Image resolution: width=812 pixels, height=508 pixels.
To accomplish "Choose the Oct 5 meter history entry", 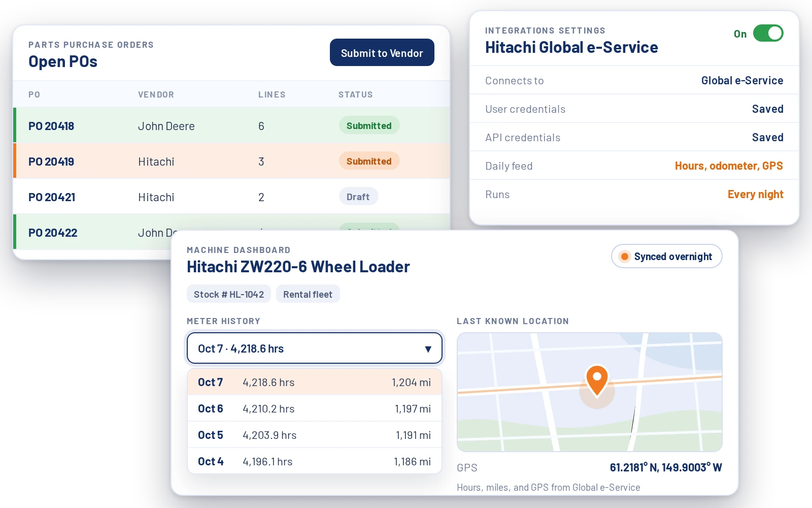I will click(x=315, y=435).
